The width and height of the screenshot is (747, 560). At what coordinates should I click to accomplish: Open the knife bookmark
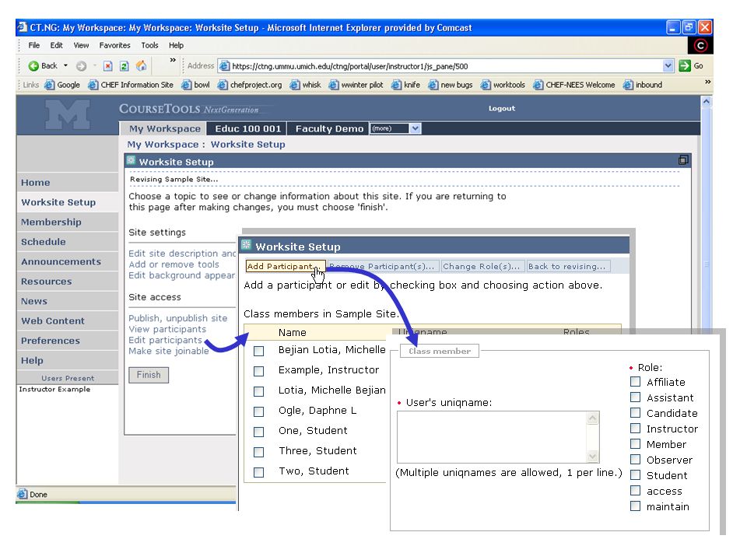click(406, 85)
